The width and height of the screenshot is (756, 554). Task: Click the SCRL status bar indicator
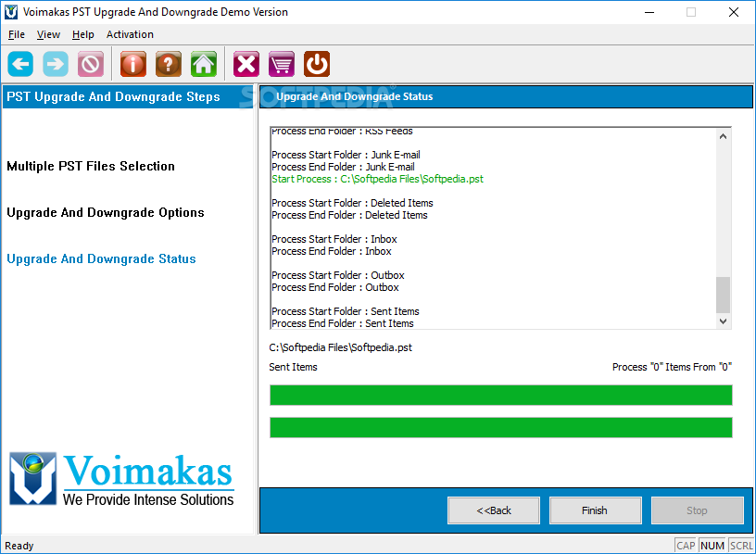point(741,546)
